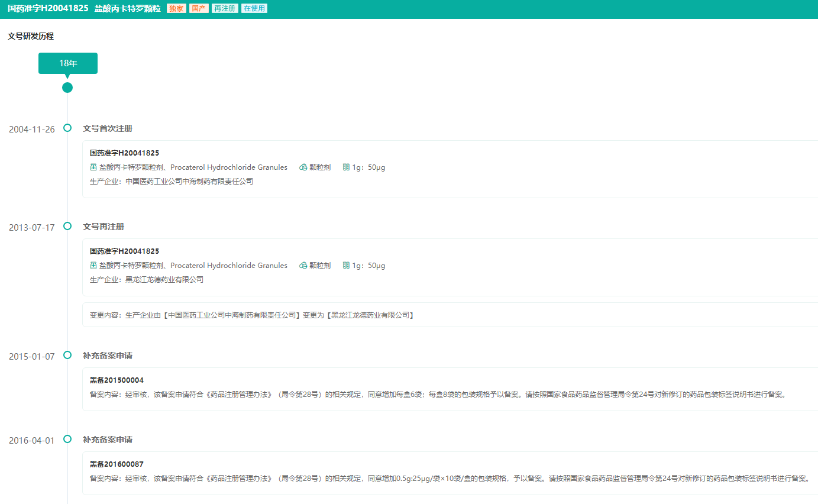Image resolution: width=818 pixels, height=504 pixels.
Task: Click the 颗粒剂 dosage form icon in the 文号再注册 card
Action: pyautogui.click(x=303, y=266)
